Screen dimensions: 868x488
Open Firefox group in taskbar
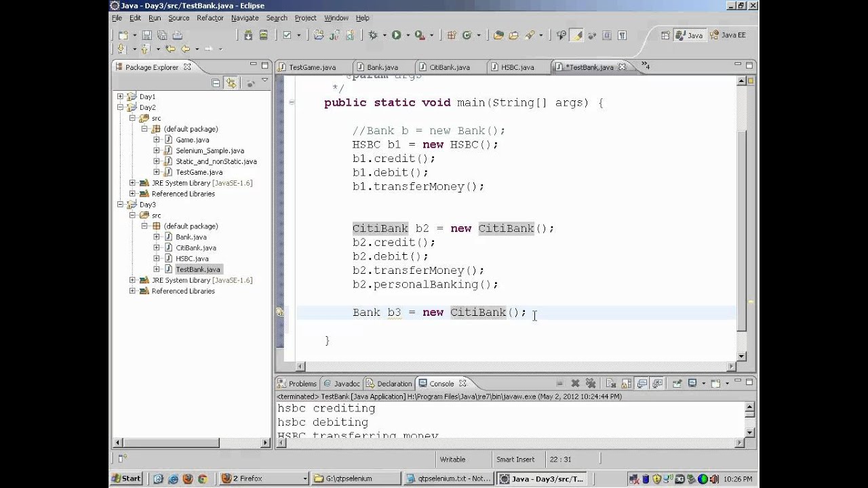coord(264,479)
